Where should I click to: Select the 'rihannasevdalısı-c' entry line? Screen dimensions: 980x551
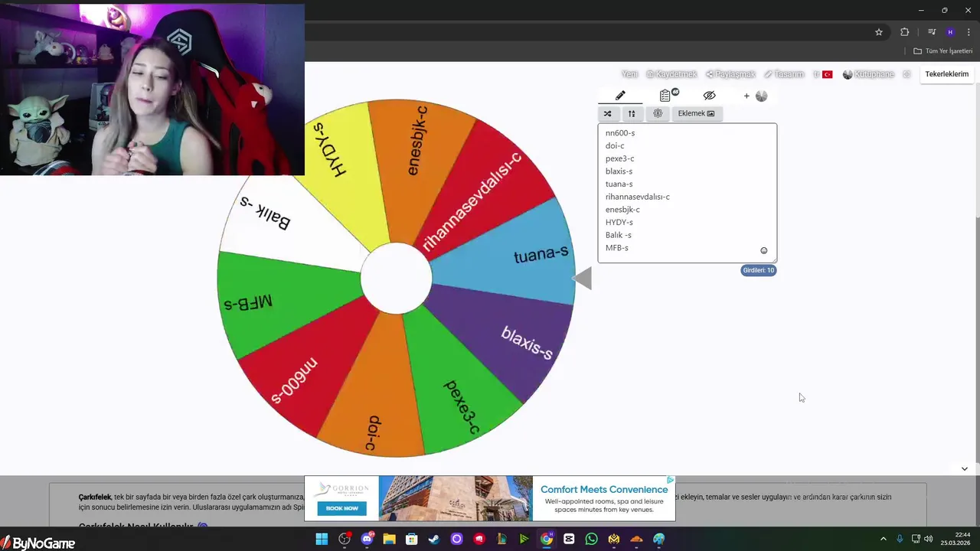[x=637, y=197]
